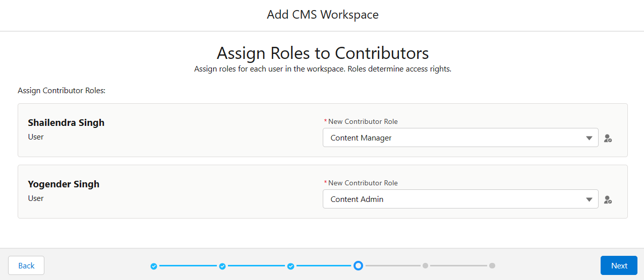Click first completed step checkmark in progress bar

(154, 266)
